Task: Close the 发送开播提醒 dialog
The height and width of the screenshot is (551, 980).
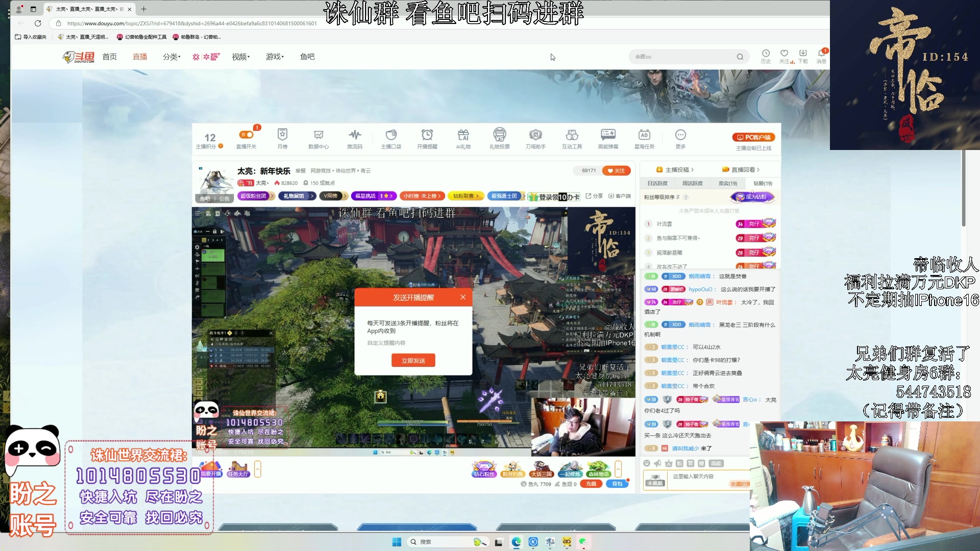Action: tap(463, 297)
